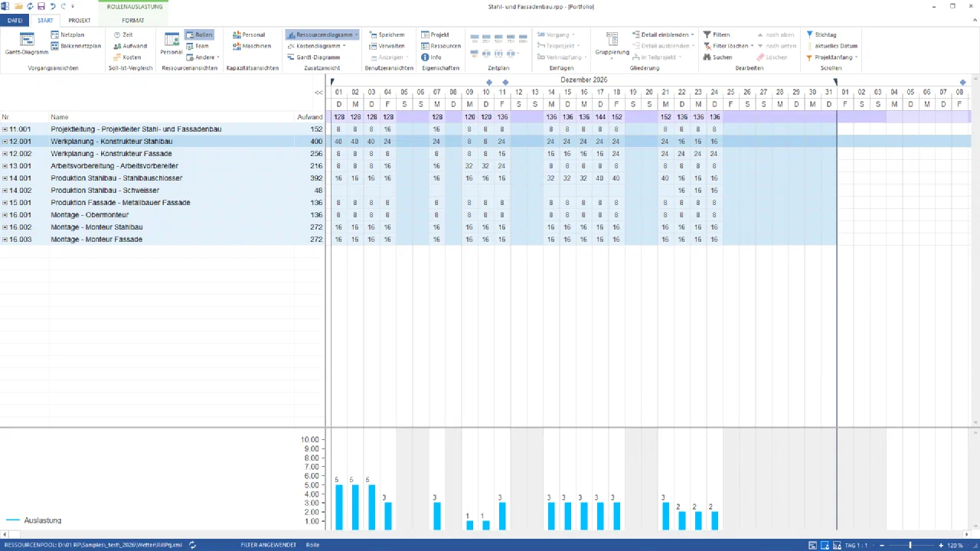Switch to the PROJEKT ribbon tab
Image resolution: width=980 pixels, height=551 pixels.
point(80,21)
